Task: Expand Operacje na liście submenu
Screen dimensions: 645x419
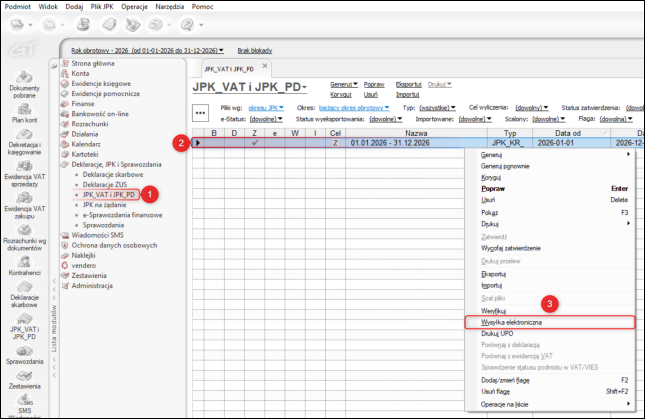Action: tap(550, 404)
